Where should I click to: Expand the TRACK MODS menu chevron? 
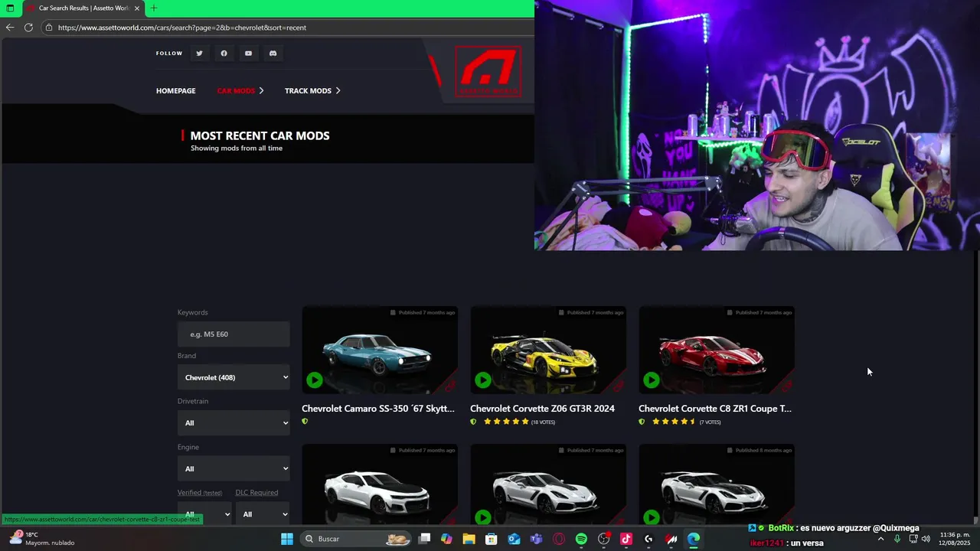click(338, 90)
